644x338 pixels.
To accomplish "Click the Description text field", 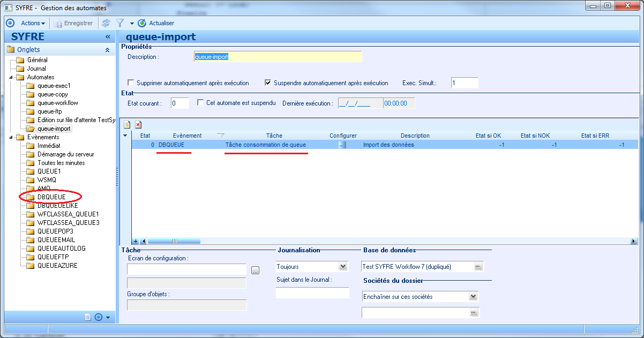I will pos(278,57).
